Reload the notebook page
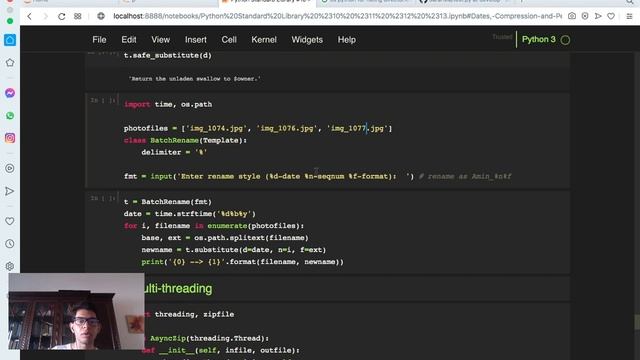The height and width of the screenshot is (360, 640). click(61, 16)
